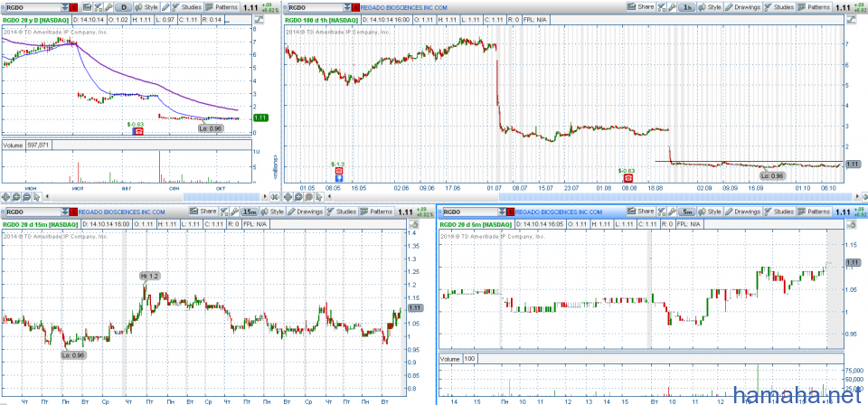Open Studies in the 5m chart

coord(778,212)
